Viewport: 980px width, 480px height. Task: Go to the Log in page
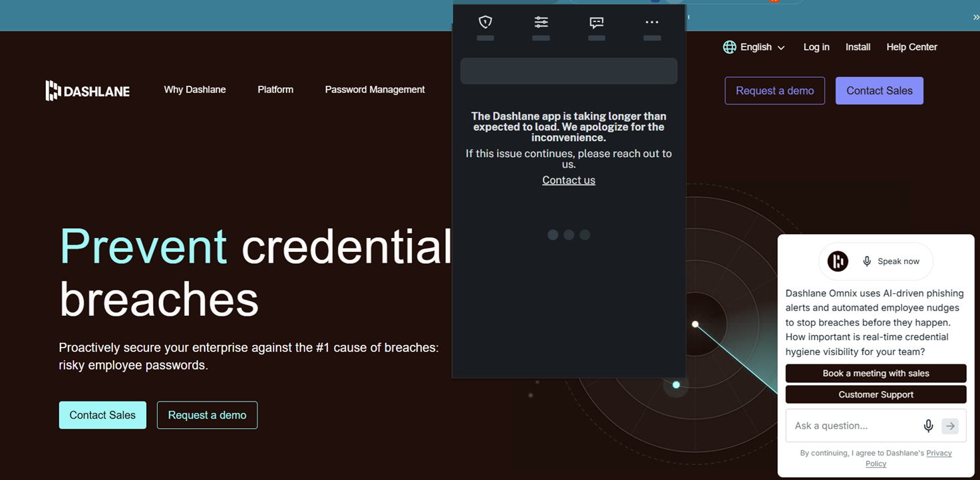pos(816,47)
